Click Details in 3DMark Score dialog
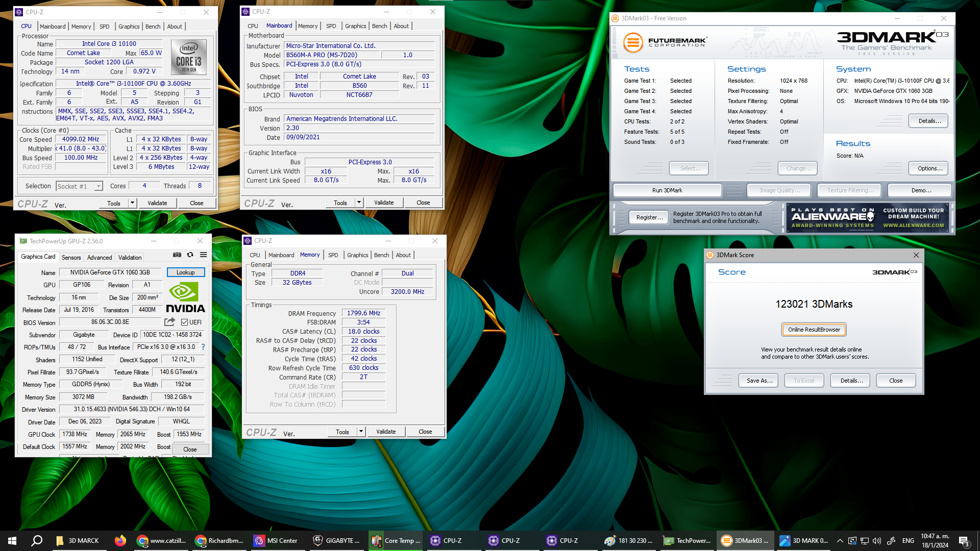The width and height of the screenshot is (980, 551). [850, 381]
